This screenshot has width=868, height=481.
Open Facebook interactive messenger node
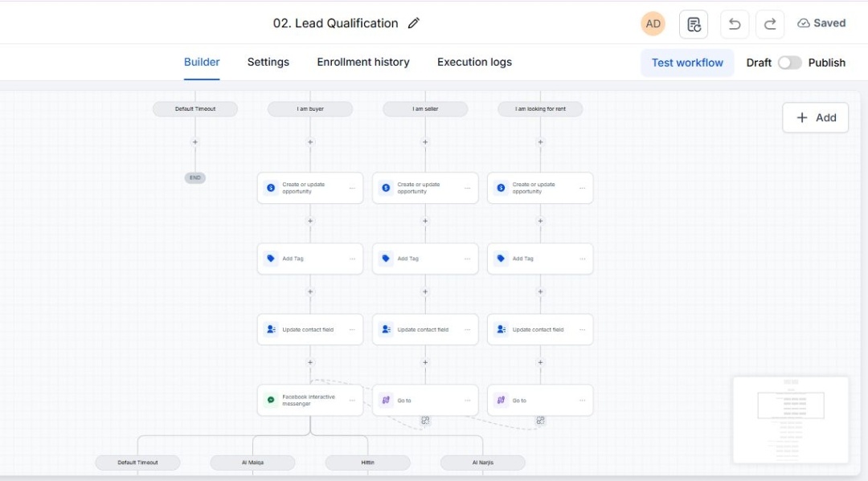(x=310, y=400)
